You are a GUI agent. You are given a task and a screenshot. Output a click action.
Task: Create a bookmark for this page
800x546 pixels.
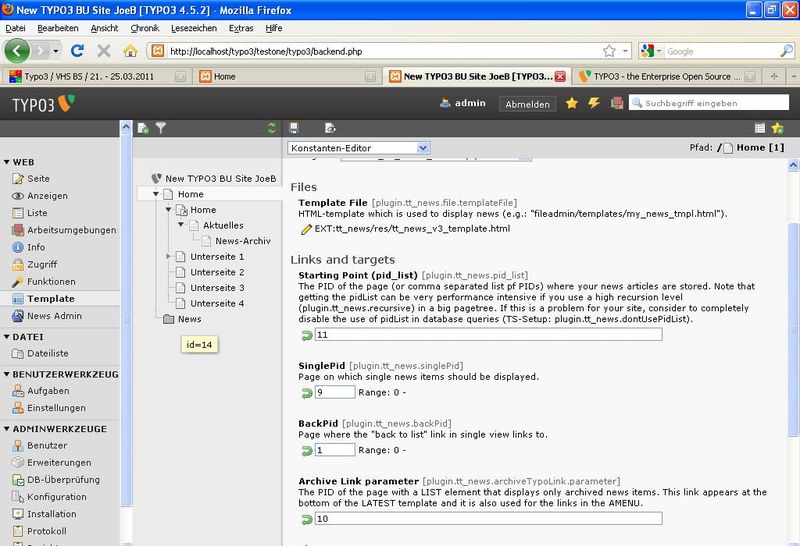pyautogui.click(x=777, y=128)
